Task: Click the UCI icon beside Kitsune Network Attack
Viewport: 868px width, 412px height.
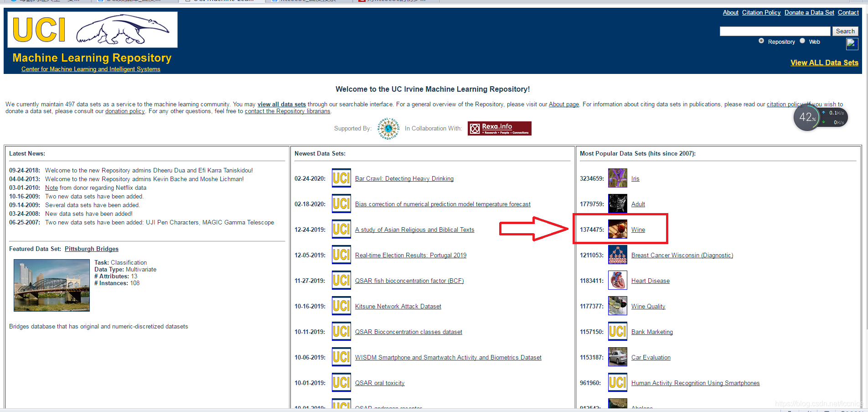Action: 341,306
